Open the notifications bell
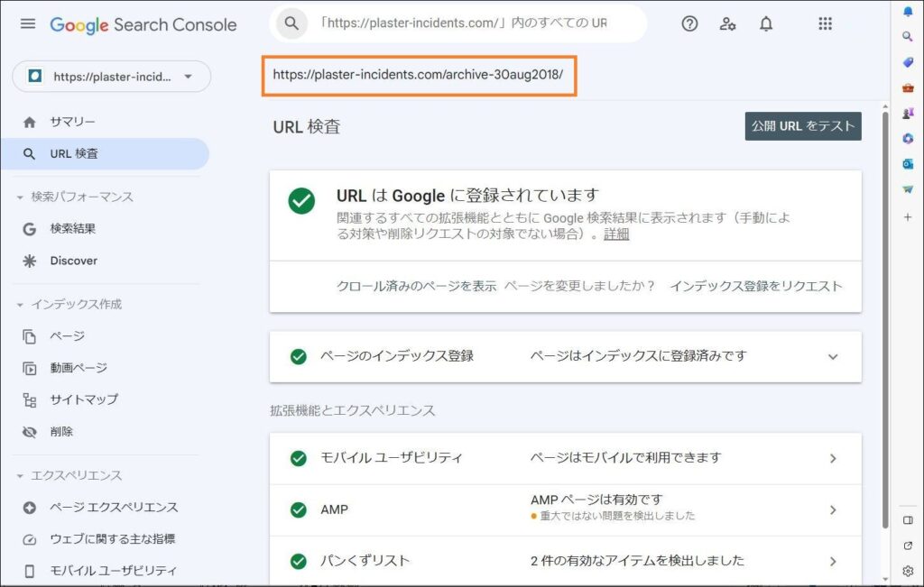This screenshot has width=924, height=587. click(x=765, y=23)
